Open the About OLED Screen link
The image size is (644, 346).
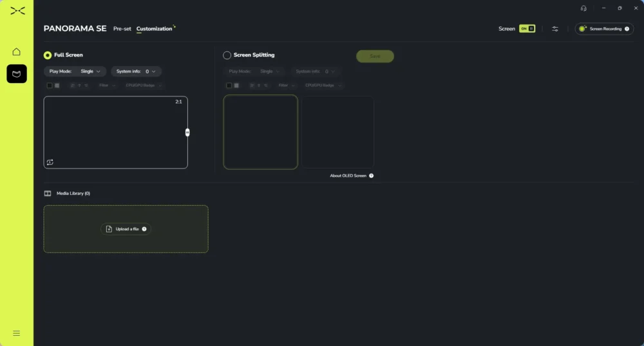tap(348, 176)
